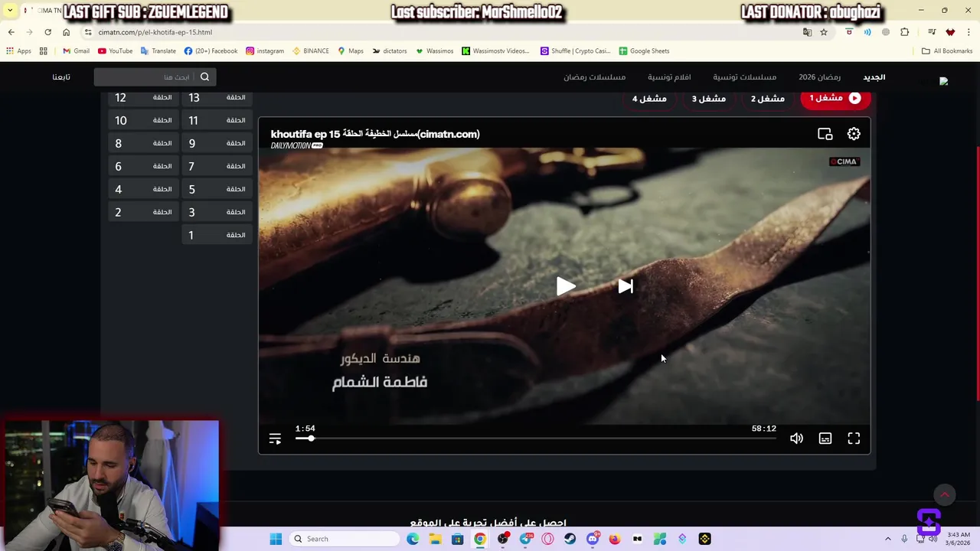The width and height of the screenshot is (980, 551).
Task: Open the tab search dropdown arrow
Action: pyautogui.click(x=10, y=10)
